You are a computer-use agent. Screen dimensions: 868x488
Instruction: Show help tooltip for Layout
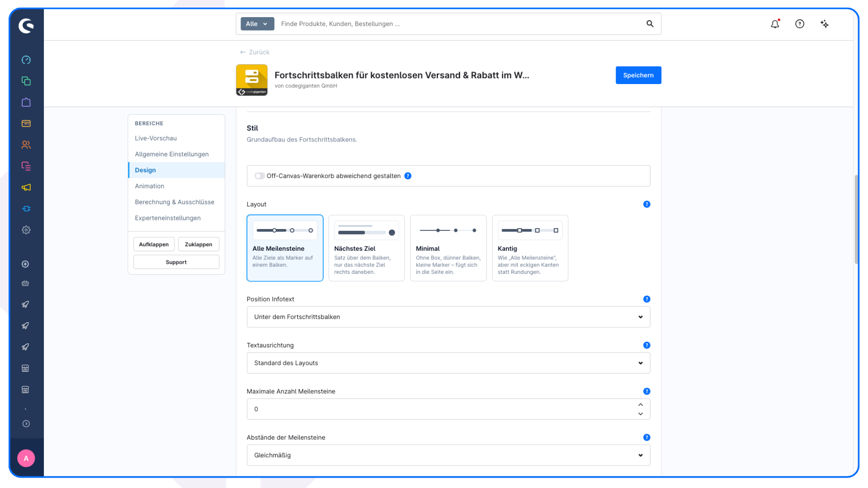646,204
